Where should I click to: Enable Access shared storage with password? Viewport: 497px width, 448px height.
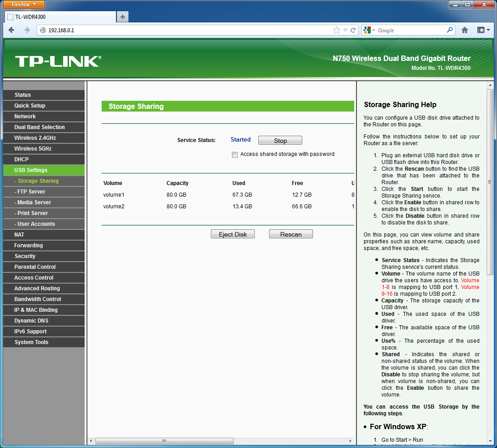pyautogui.click(x=235, y=155)
